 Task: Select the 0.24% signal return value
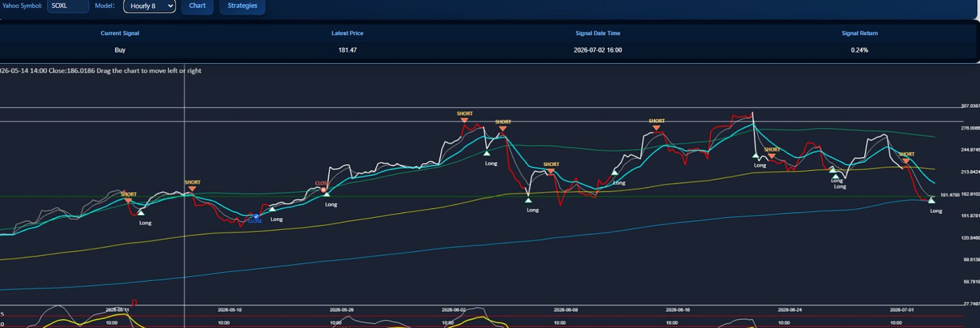[x=860, y=50]
